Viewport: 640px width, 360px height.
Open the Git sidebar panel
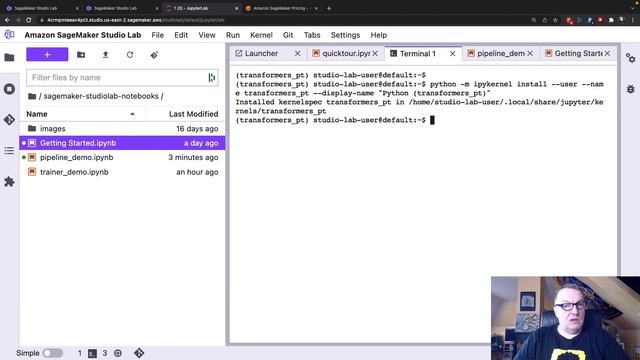9,120
